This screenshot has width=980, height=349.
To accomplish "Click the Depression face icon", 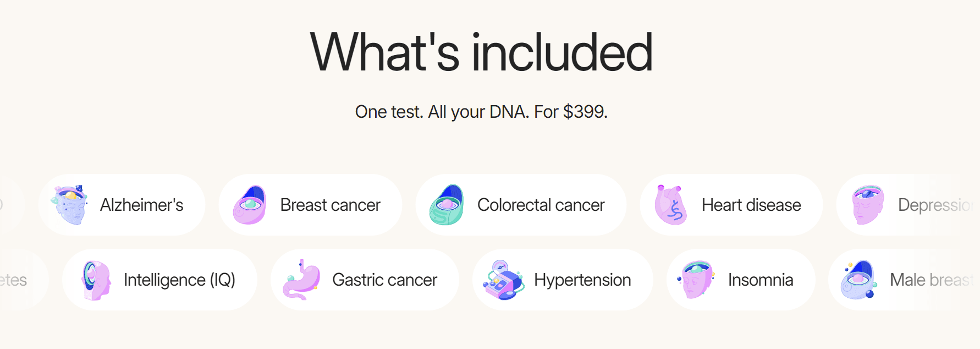I will (x=868, y=205).
